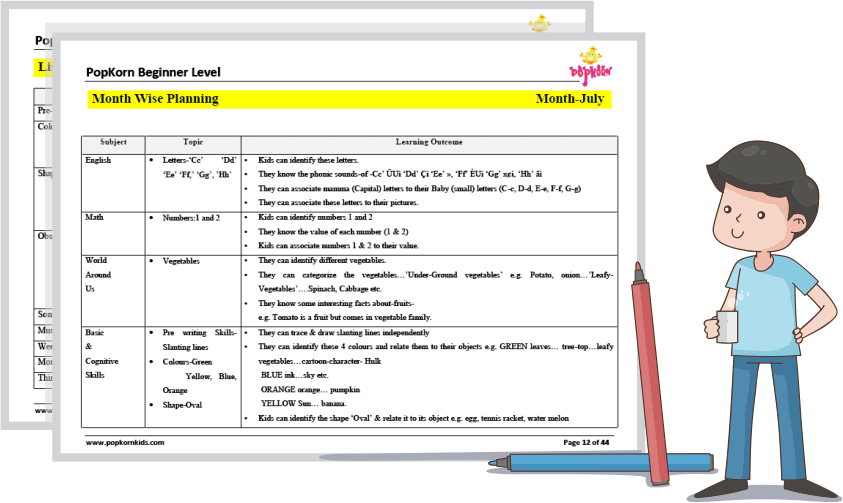Viewport: 843px width, 503px height.
Task: Click the 'Tomato is a fruit' line
Action: [345, 317]
